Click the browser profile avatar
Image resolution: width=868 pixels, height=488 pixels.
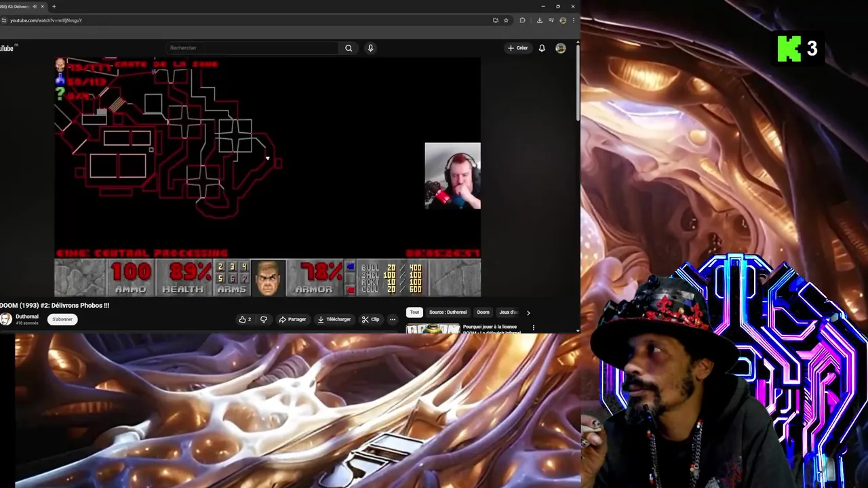point(562,20)
